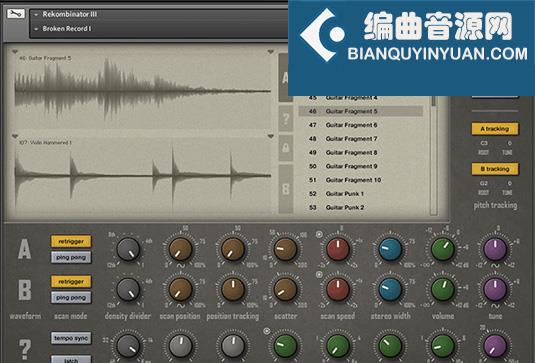Toggle the B tracking button

495,169
